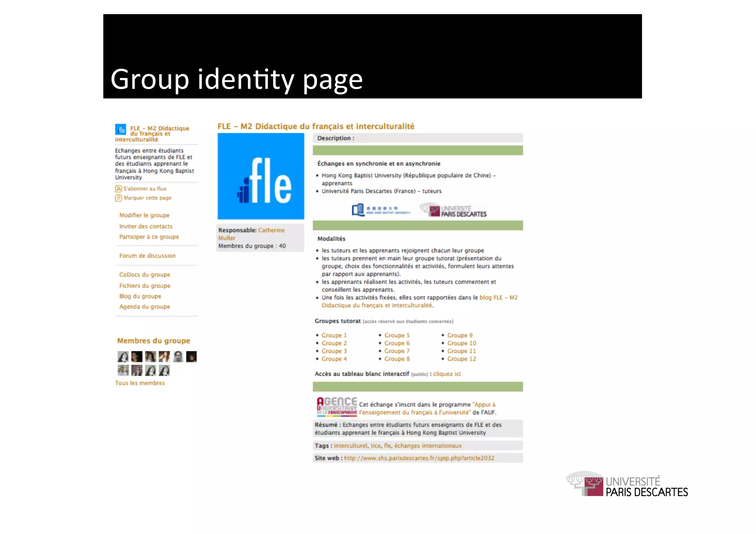Click the sidebar group title link
This screenshot has width=756, height=534.
point(152,134)
